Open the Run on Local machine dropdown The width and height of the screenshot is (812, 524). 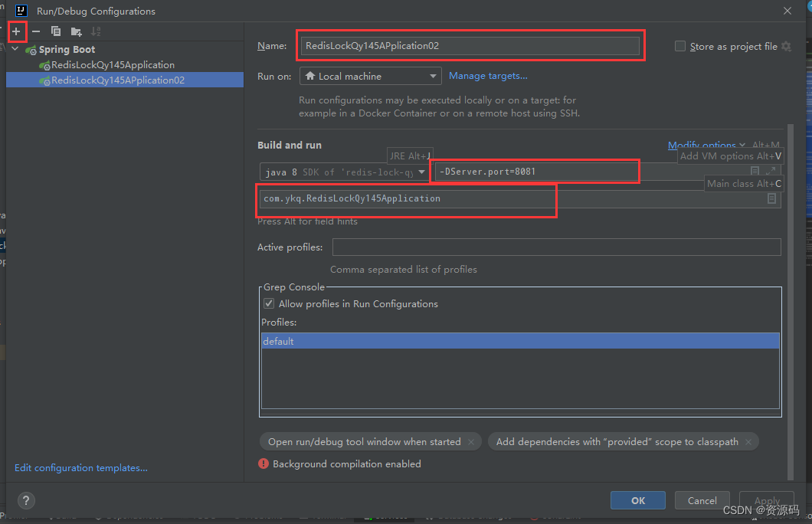tap(370, 76)
